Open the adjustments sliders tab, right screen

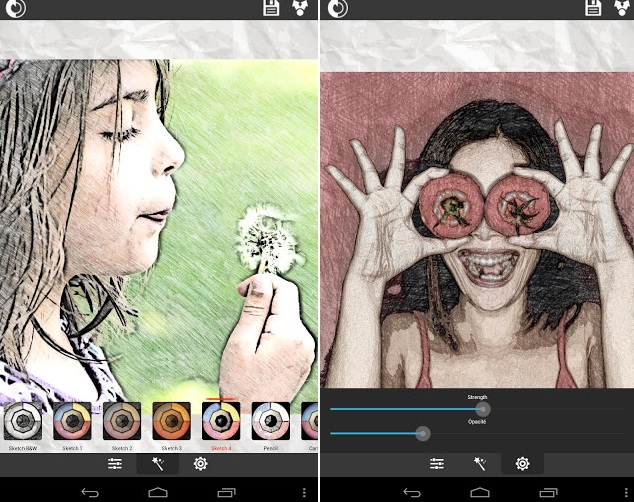point(437,464)
